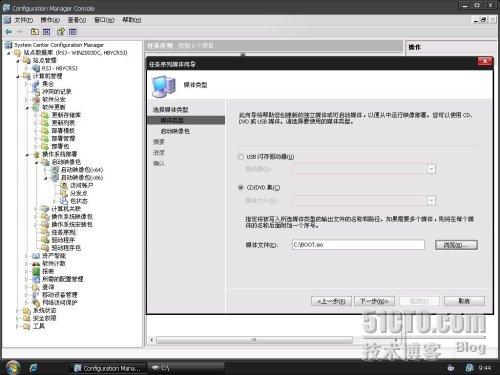Select the 系统状态 tree item
The image size is (500, 375).
[44, 310]
